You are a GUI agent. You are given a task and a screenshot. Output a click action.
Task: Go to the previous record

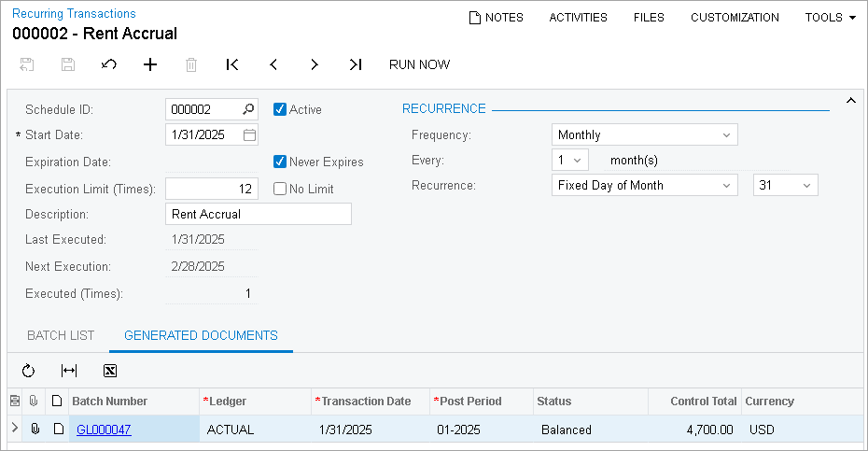click(x=273, y=64)
